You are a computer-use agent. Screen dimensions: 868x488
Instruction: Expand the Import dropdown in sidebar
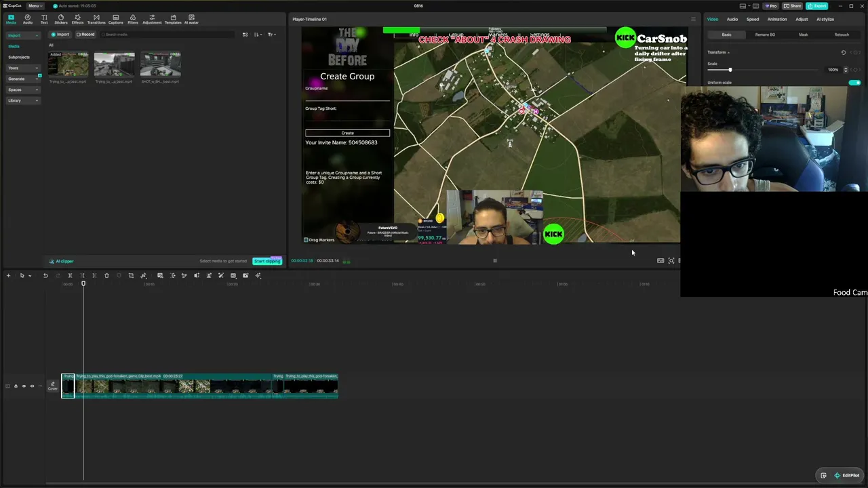point(23,35)
